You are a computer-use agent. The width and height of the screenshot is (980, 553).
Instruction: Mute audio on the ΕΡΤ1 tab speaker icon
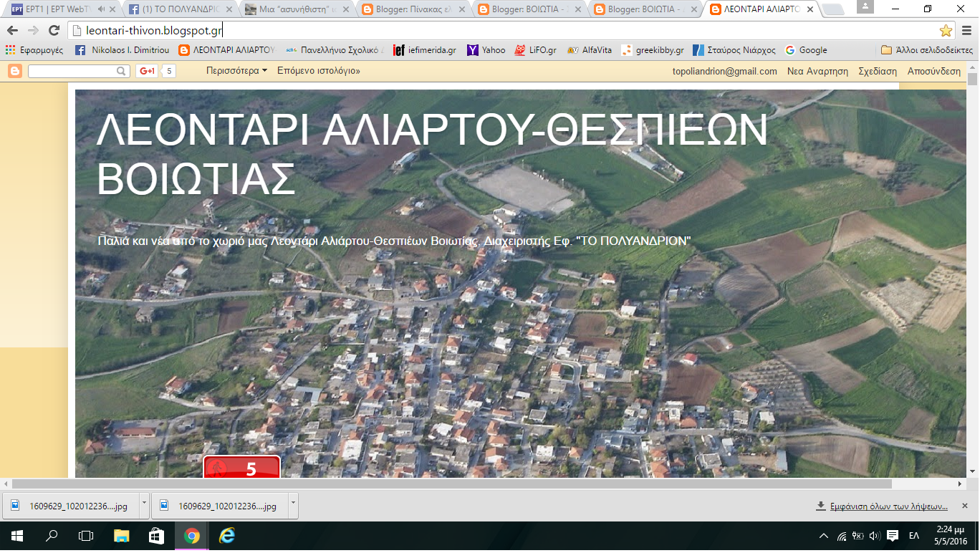coord(101,9)
